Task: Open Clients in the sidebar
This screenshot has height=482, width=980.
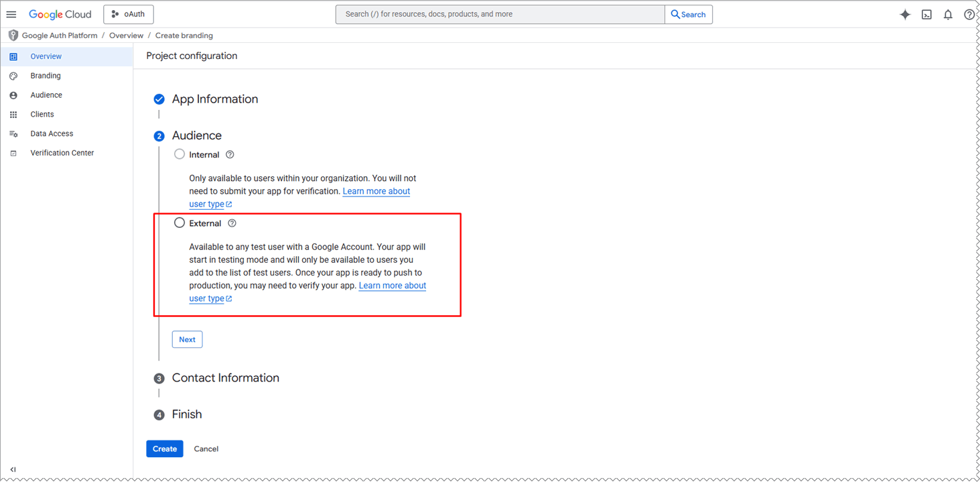Action: (66, 115)
